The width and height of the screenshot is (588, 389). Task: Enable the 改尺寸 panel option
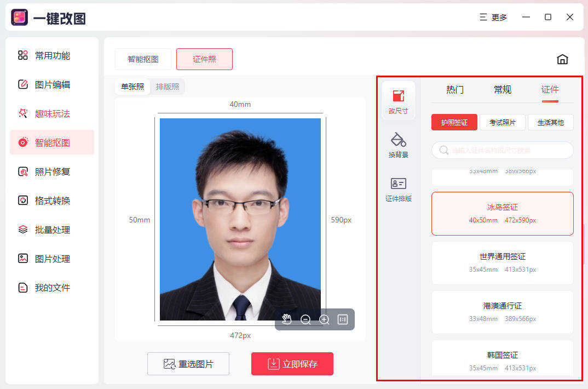point(398,100)
